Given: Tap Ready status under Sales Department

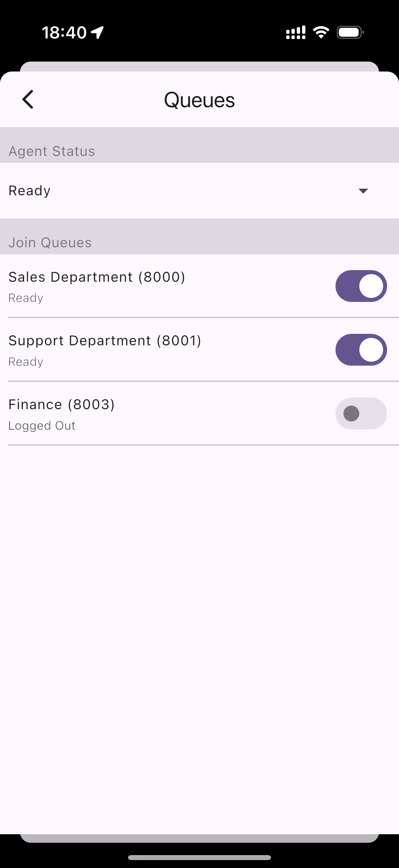Looking at the screenshot, I should 26,298.
